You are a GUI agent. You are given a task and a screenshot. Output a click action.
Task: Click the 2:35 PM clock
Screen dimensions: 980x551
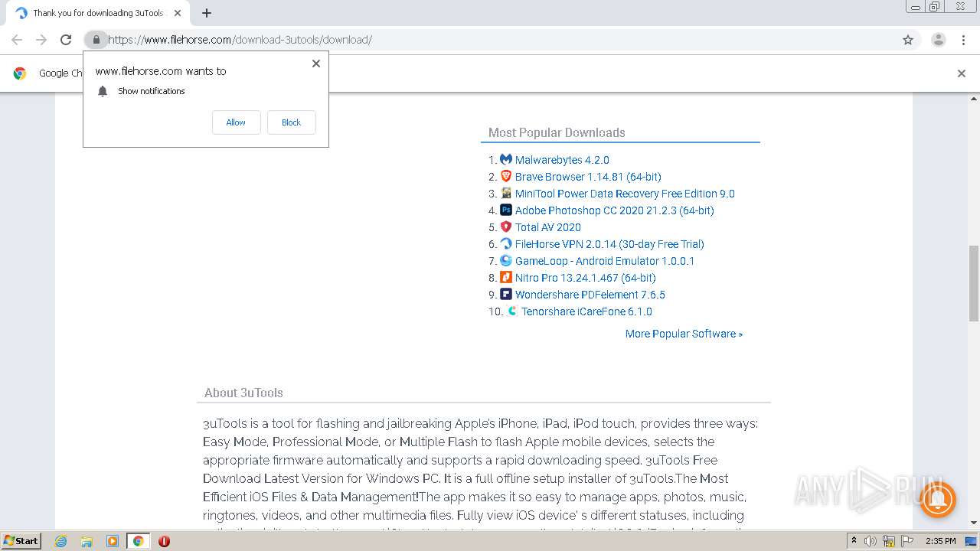tap(941, 541)
